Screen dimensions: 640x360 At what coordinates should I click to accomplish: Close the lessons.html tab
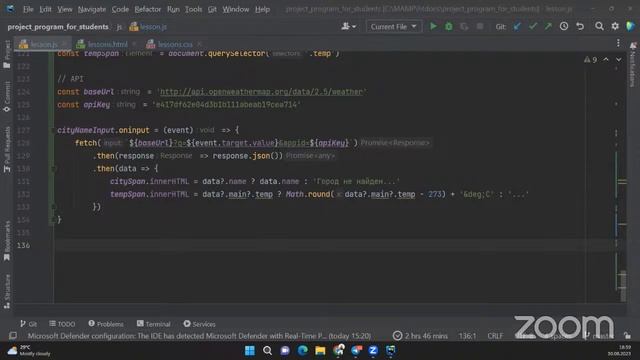coord(134,44)
